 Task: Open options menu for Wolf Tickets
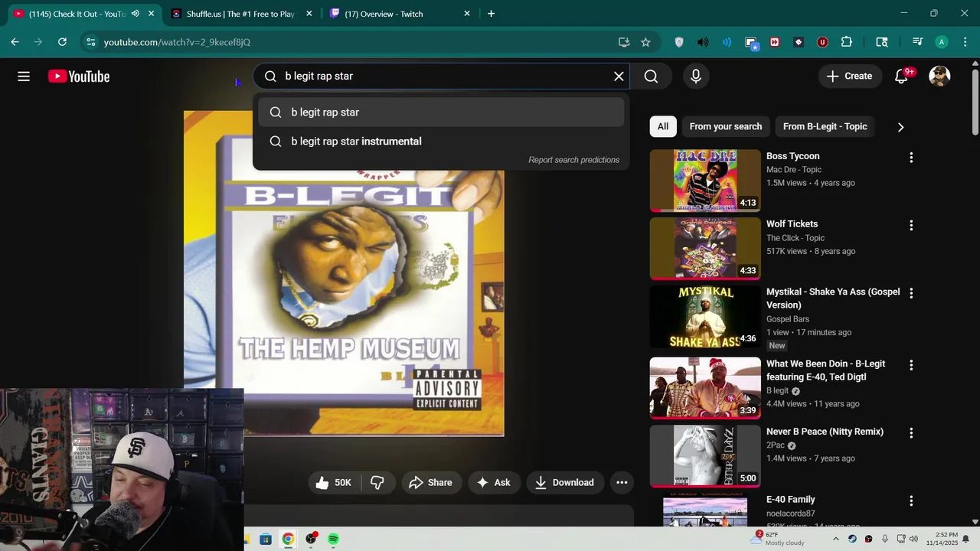[911, 226]
